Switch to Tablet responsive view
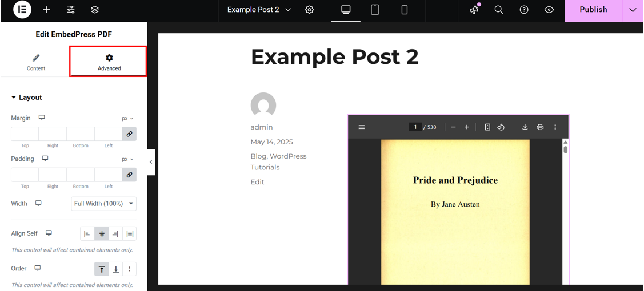The width and height of the screenshot is (644, 291). tap(375, 10)
